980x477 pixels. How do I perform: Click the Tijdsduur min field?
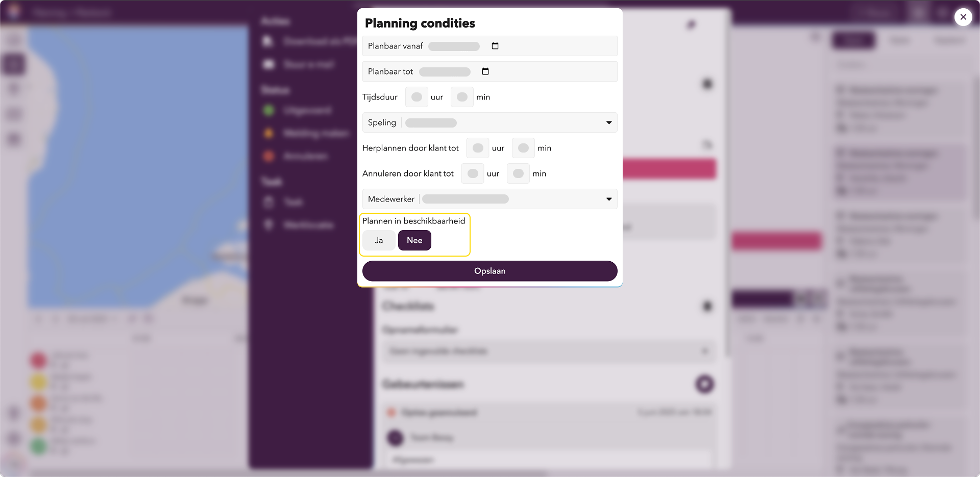[462, 97]
